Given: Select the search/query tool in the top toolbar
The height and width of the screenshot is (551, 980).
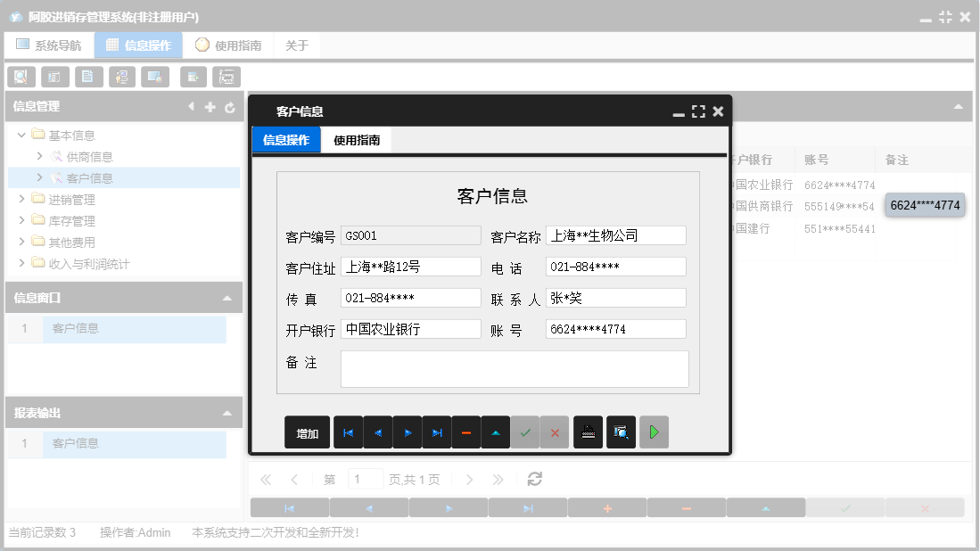Looking at the screenshot, I should pos(21,77).
